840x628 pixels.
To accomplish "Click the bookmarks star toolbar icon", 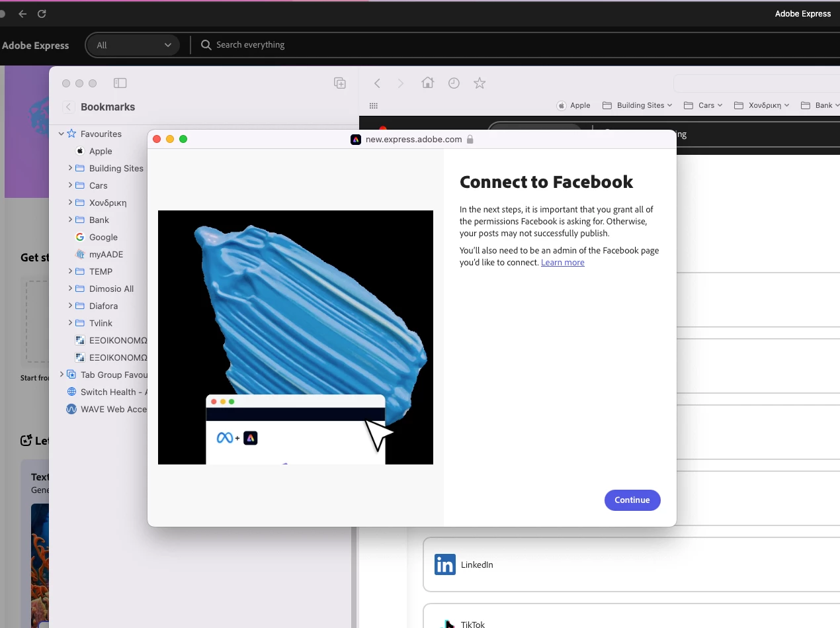I will click(480, 83).
